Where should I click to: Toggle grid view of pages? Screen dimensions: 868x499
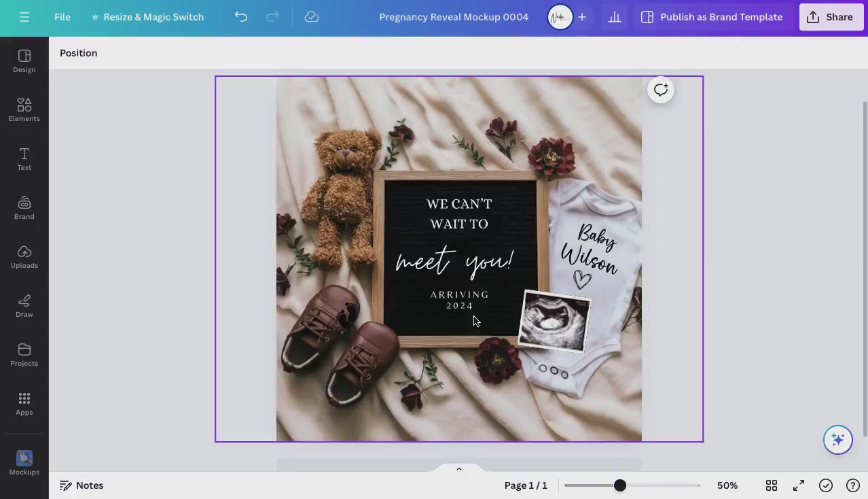point(772,485)
